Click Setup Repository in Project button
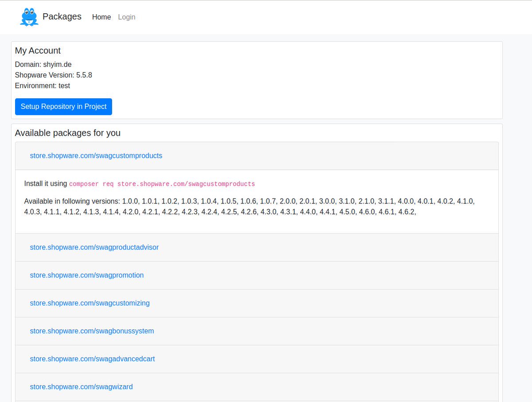Screen dimensions: 532x402 coord(63,107)
